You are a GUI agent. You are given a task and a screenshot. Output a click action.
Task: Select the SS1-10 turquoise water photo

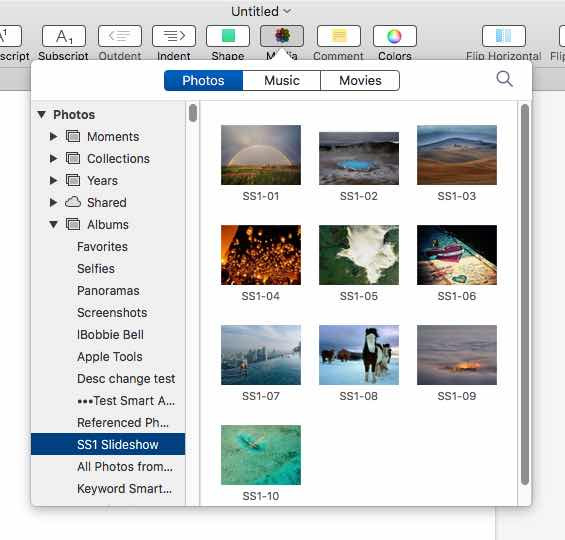pos(261,455)
